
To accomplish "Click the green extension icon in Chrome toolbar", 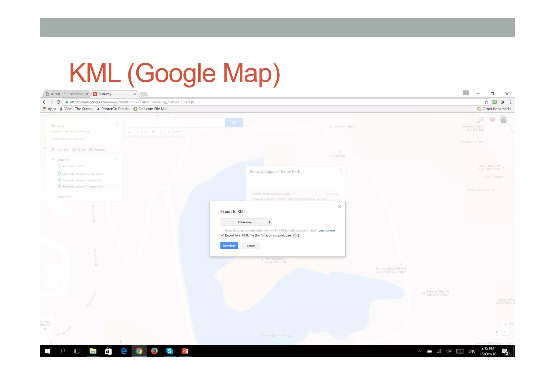I will point(495,102).
